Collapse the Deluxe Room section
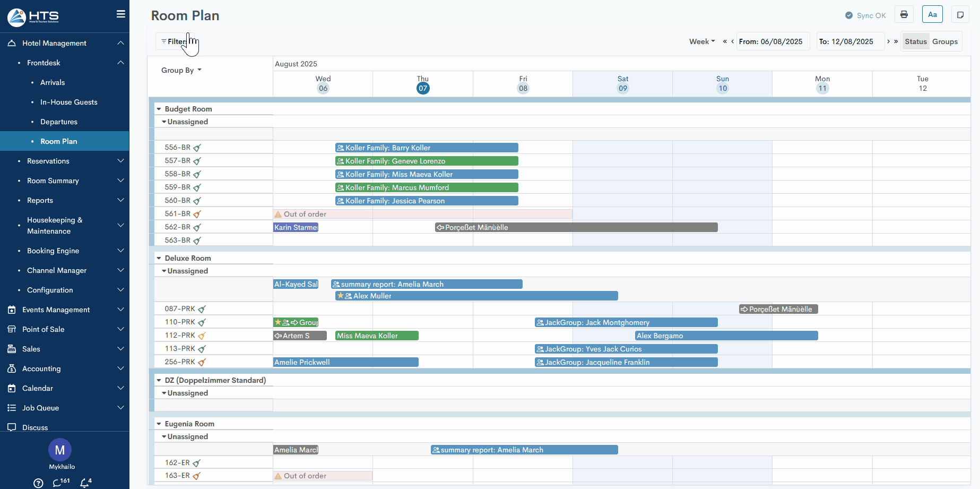The width and height of the screenshot is (980, 489). tap(159, 258)
